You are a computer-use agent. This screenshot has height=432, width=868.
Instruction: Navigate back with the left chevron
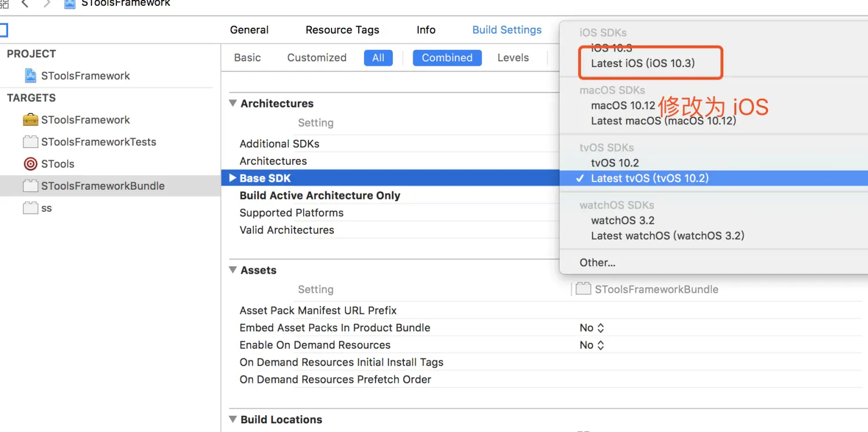25,3
